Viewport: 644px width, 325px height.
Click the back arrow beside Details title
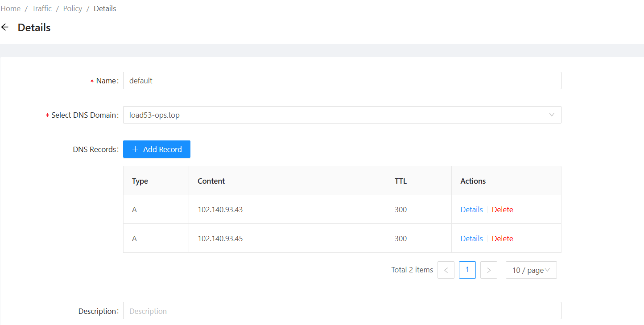5,27
